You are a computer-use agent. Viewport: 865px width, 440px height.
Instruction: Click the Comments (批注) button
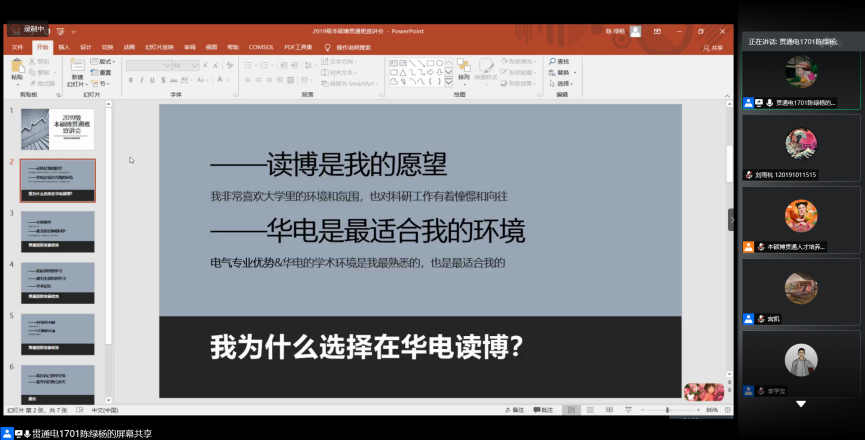click(546, 410)
